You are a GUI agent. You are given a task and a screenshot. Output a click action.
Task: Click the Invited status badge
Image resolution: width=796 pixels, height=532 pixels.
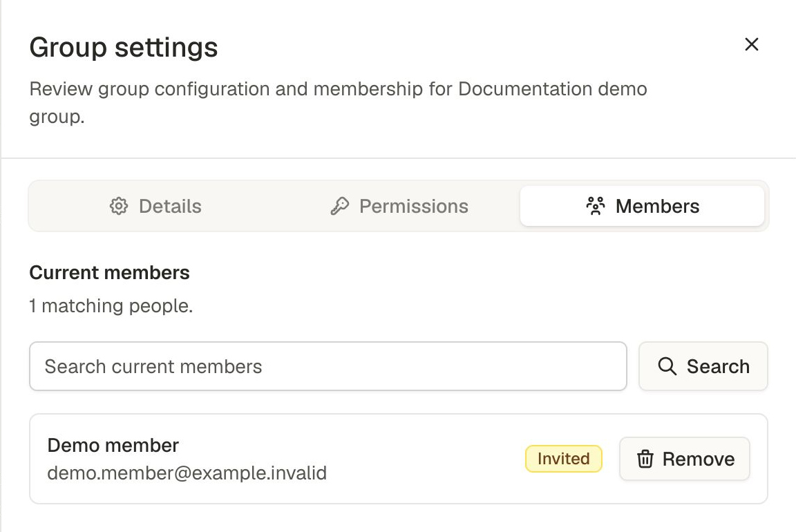564,459
